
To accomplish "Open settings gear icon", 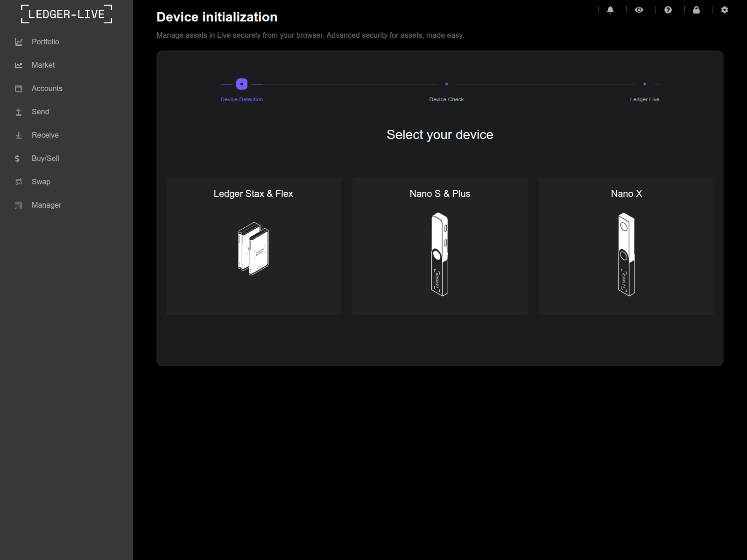I will 725,10.
